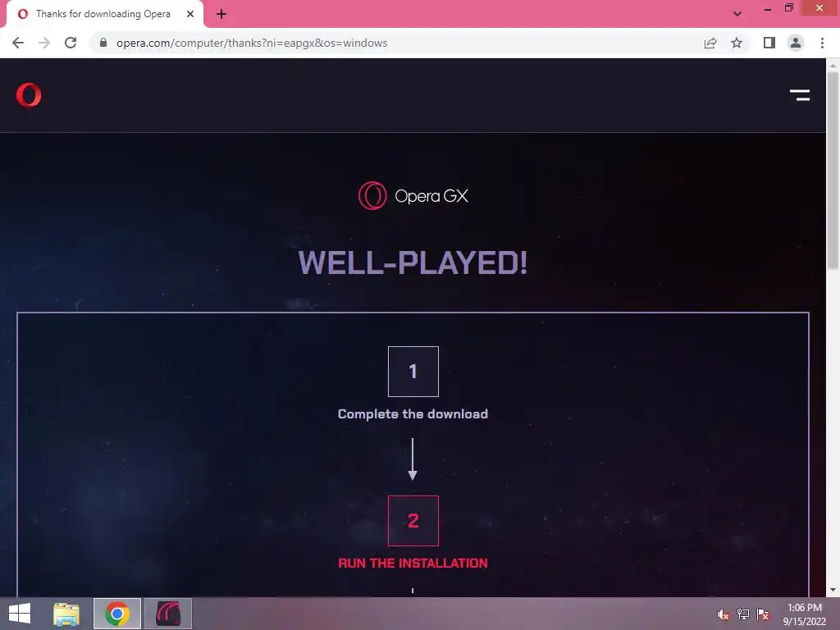
Task: Open File Explorer from taskbar
Action: (x=66, y=614)
